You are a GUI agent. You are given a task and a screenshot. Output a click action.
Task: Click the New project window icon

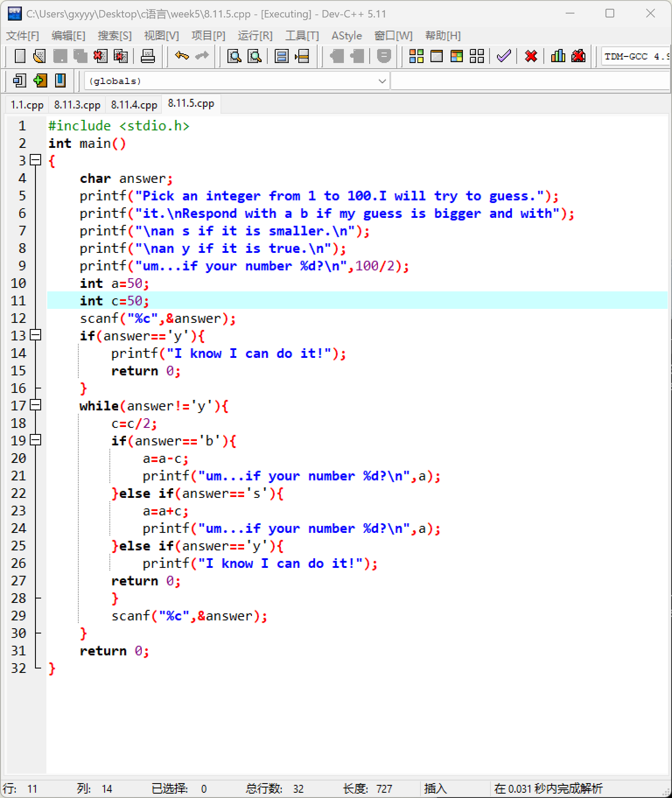pos(20,80)
